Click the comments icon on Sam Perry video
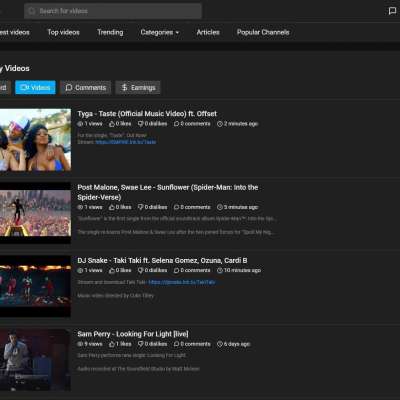The height and width of the screenshot is (400, 400). (x=177, y=344)
